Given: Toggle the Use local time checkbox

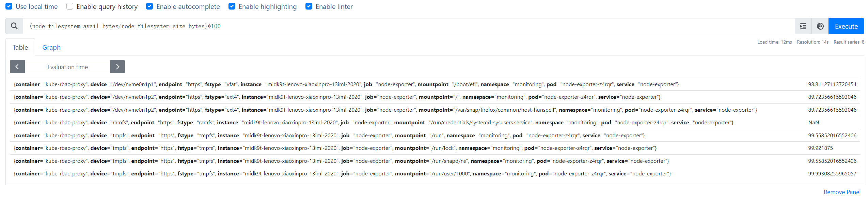Looking at the screenshot, I should pos(9,6).
